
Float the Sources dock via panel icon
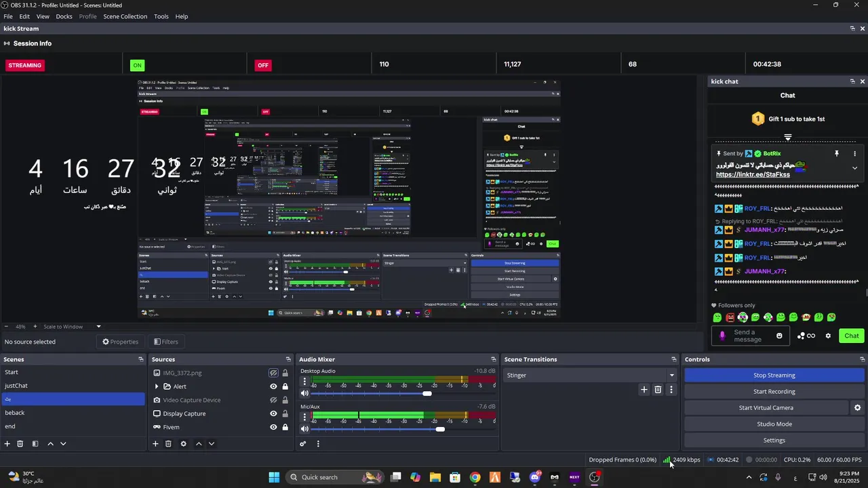[x=288, y=359]
